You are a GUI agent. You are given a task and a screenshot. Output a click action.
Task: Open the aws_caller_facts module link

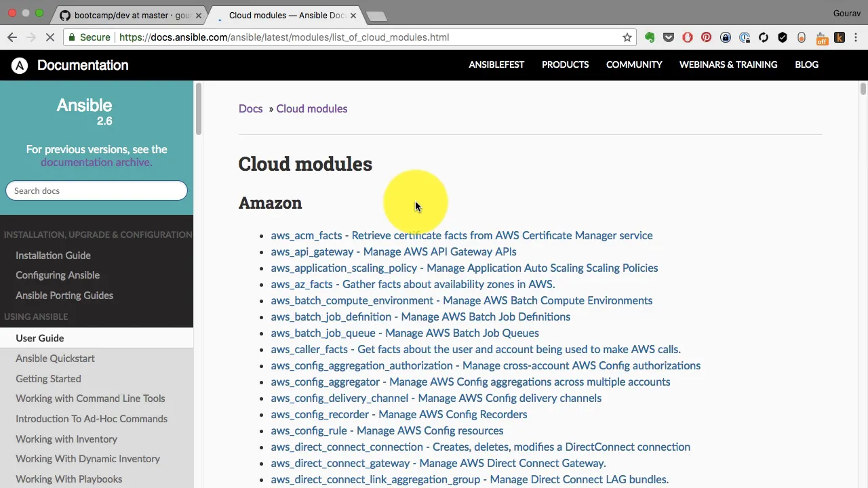[475, 349]
